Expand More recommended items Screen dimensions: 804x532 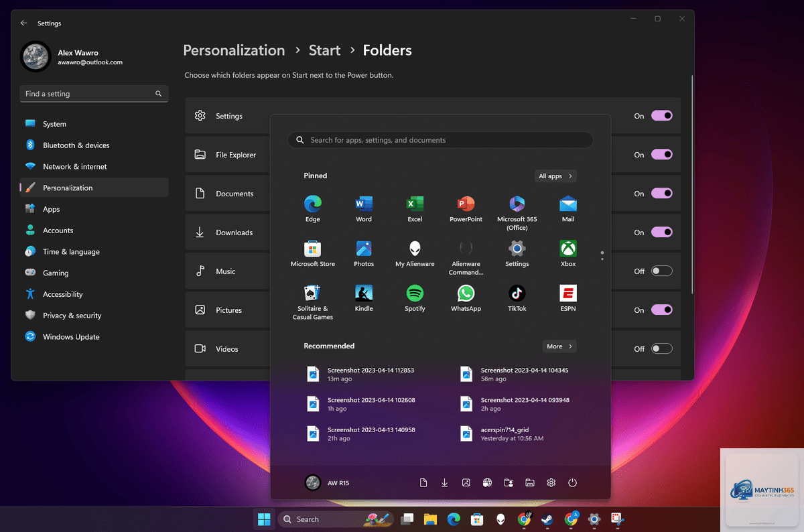point(559,346)
